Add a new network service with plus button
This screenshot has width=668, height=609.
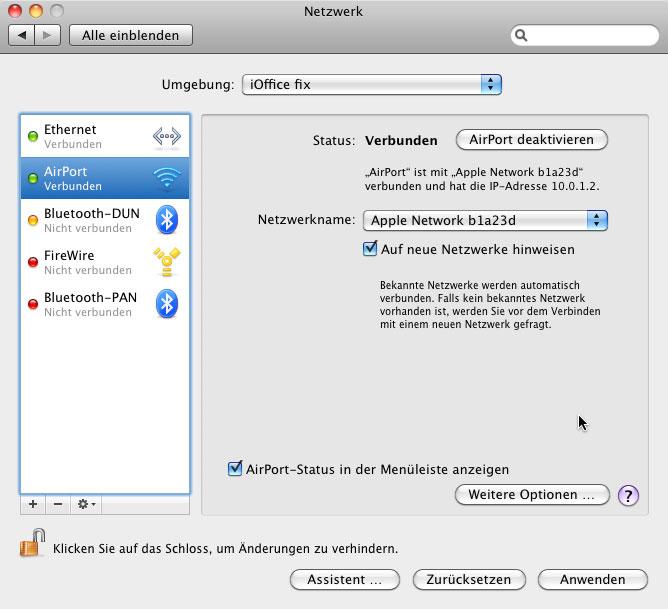(33, 504)
